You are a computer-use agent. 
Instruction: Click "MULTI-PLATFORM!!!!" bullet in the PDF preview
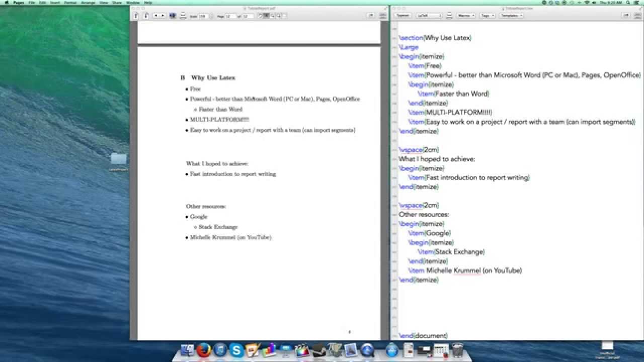click(219, 120)
